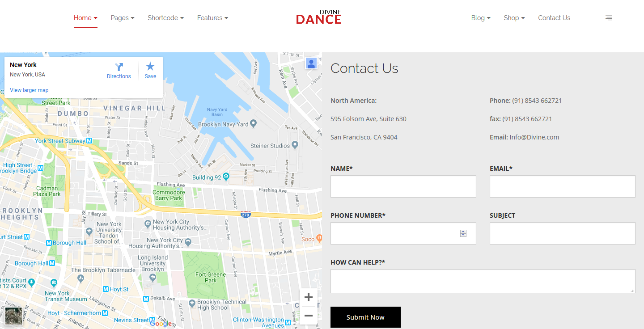
Task: Click the View larger map link
Action: click(29, 90)
